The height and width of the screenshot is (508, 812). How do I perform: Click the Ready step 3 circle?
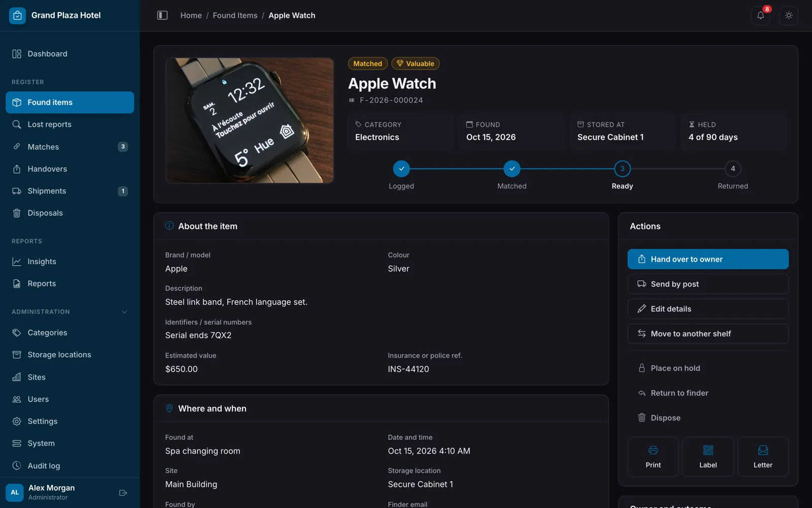(x=622, y=169)
